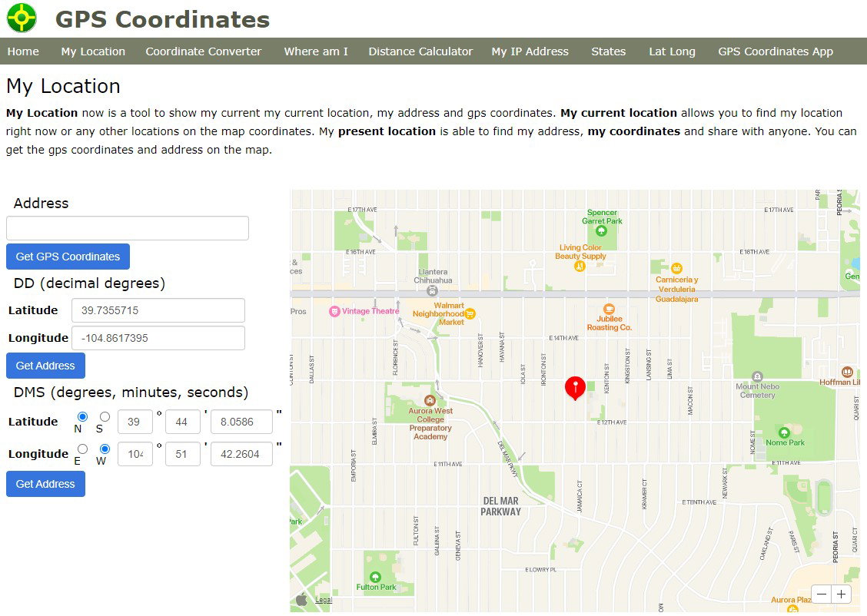Focus latitude degrees field 39
Viewport: 867px width, 616px height.
(x=135, y=422)
